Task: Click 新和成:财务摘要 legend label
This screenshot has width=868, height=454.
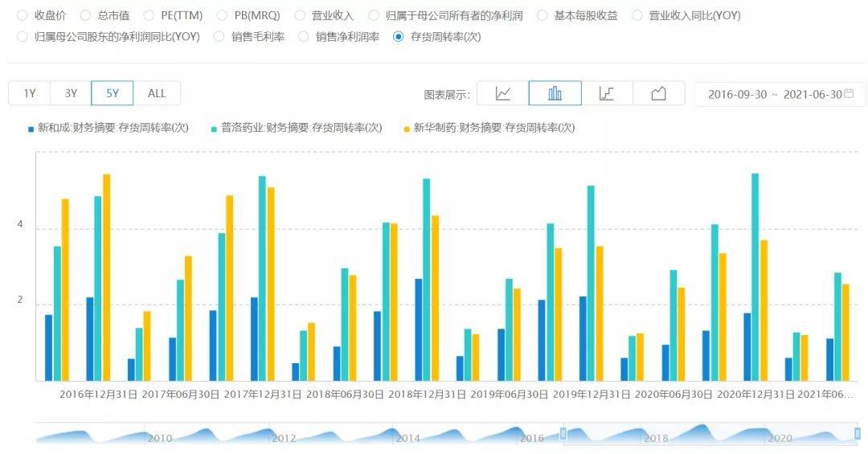Action: click(113, 128)
